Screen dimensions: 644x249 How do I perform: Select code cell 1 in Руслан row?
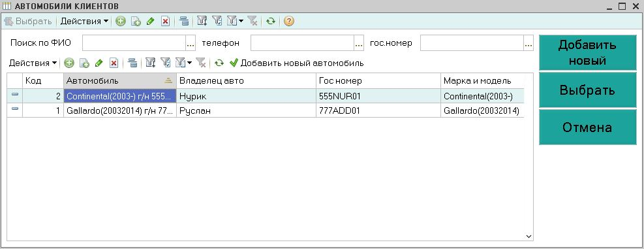click(x=42, y=110)
